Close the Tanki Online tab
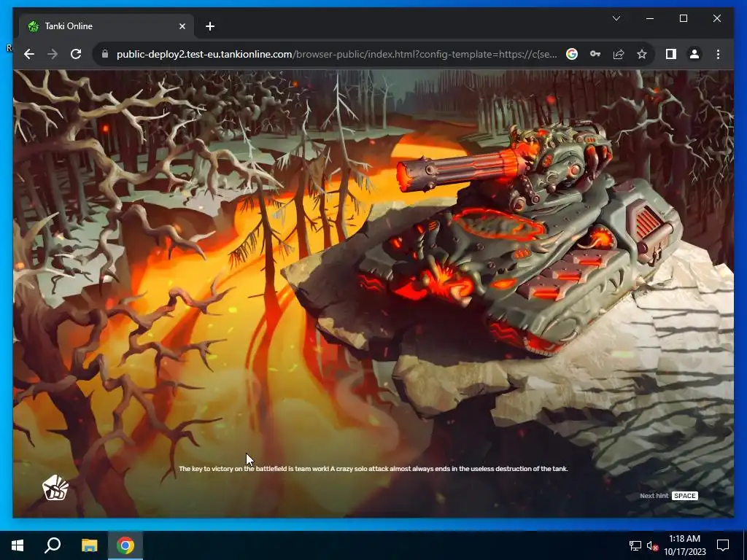The height and width of the screenshot is (560, 747). point(182,26)
